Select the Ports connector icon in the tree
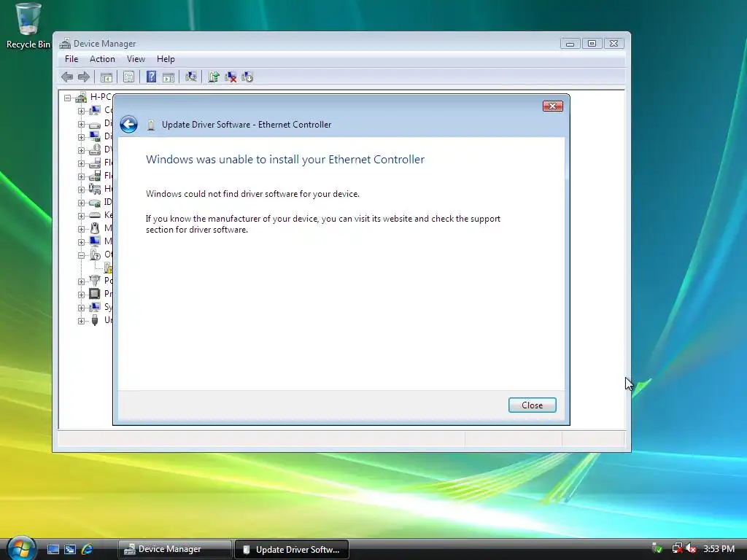Screen dimensions: 747x560 click(x=95, y=281)
